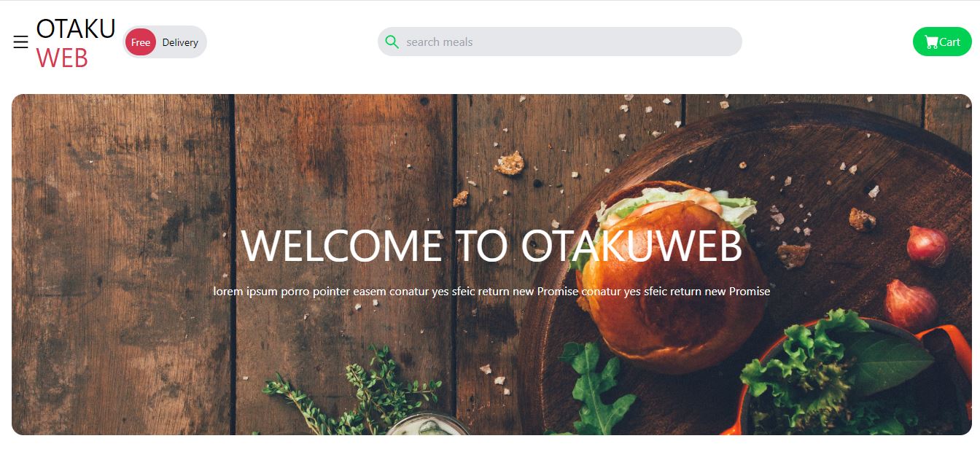The image size is (980, 468).
Task: Click the thyme herb sprigs at banner bottom
Action: (354, 394)
